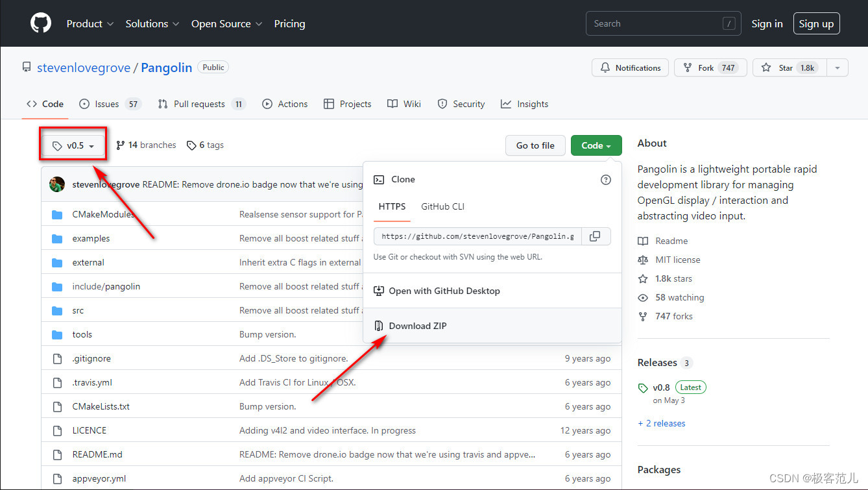The image size is (868, 490).
Task: Open 14 branches link
Action: pyautogui.click(x=146, y=145)
